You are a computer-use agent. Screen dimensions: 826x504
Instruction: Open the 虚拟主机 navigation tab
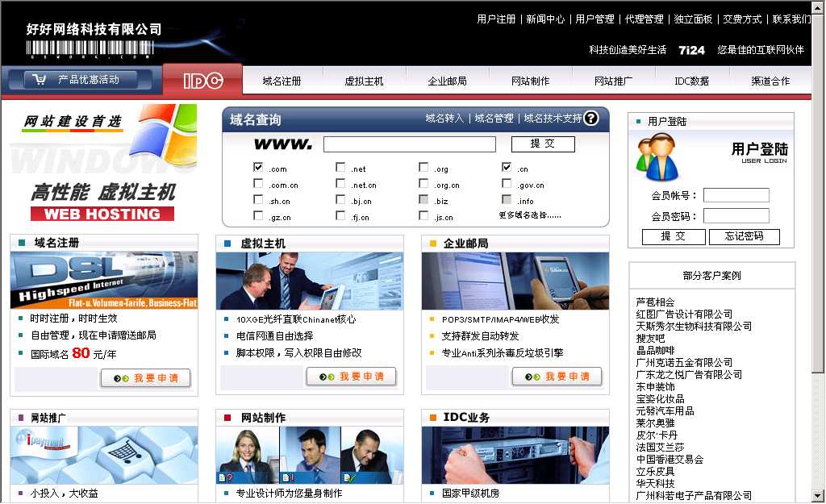coord(364,81)
